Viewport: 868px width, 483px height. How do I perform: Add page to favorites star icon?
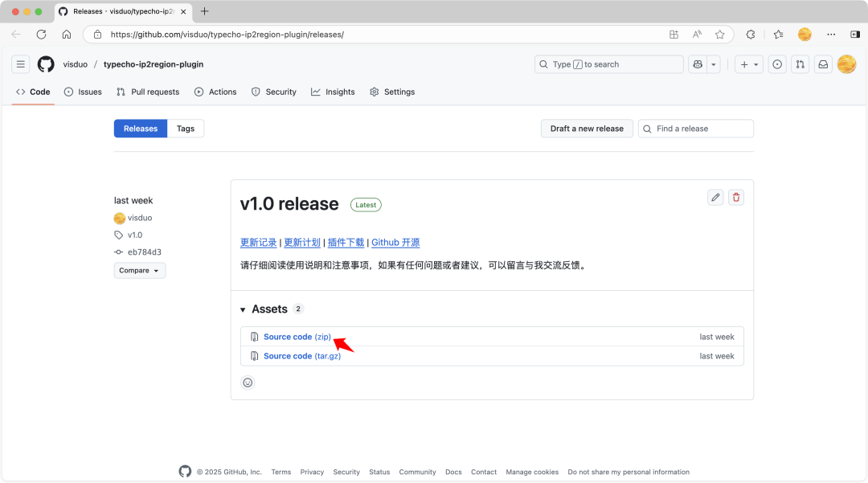tap(719, 35)
